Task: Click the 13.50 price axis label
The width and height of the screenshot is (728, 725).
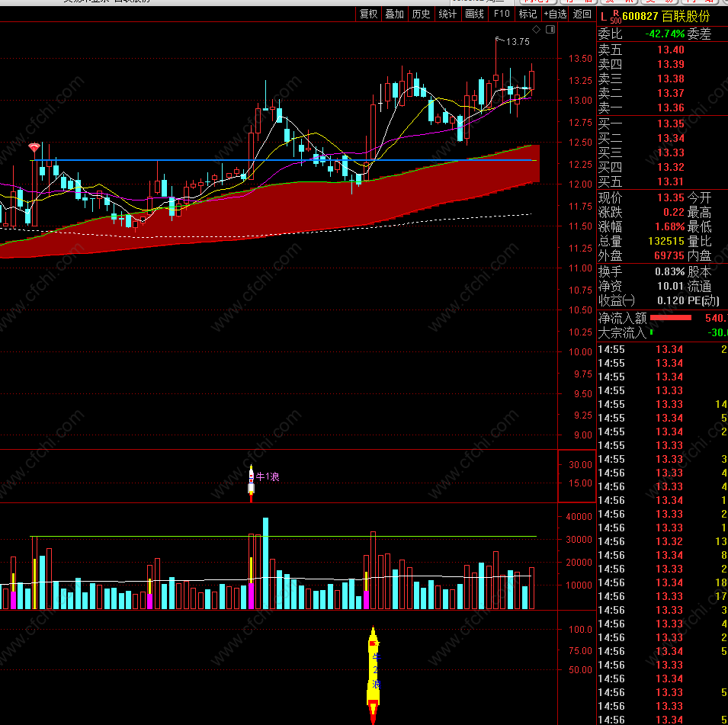Action: (x=580, y=59)
